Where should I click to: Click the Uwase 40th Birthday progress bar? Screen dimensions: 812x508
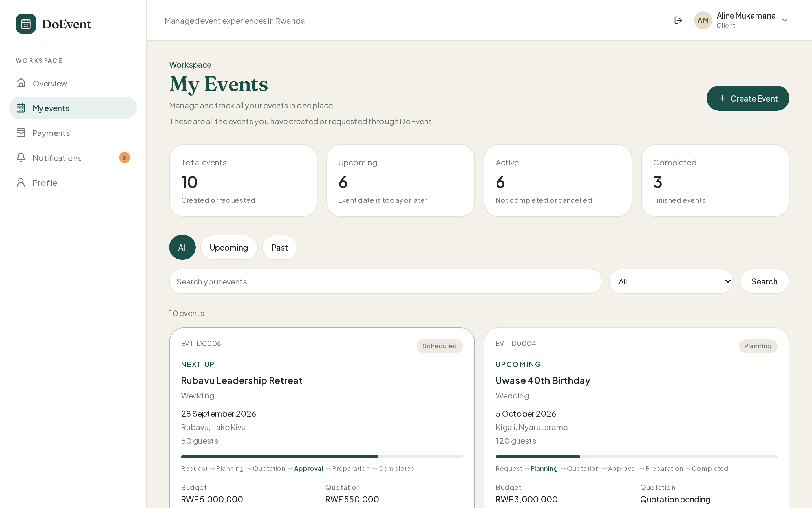tap(637, 457)
